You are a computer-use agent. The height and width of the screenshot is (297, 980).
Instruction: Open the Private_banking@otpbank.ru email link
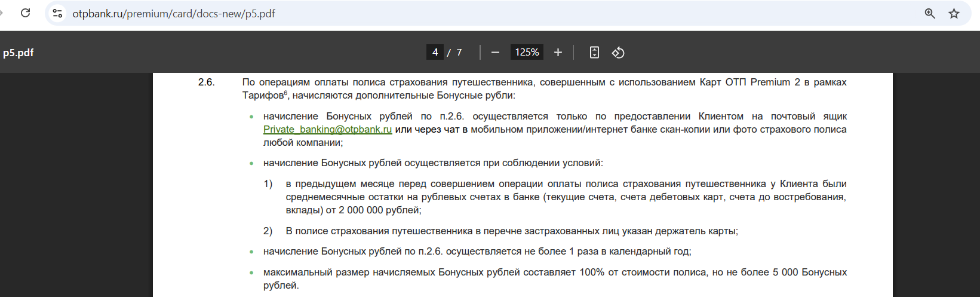coord(327,129)
